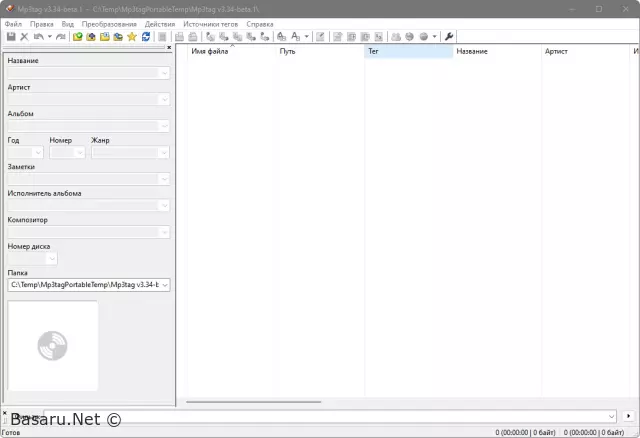The image size is (640, 438).
Task: Expand the Артист field dropdown
Action: [164, 100]
